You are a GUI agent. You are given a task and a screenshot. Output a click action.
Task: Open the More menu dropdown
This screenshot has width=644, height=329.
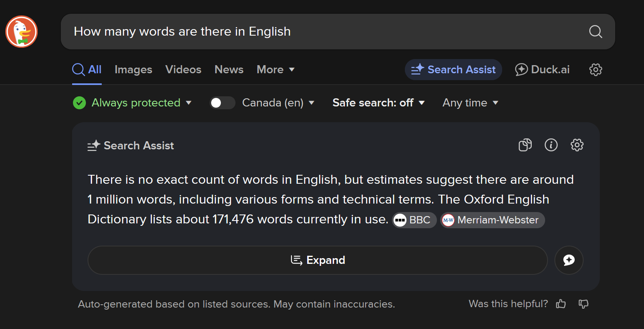click(276, 70)
